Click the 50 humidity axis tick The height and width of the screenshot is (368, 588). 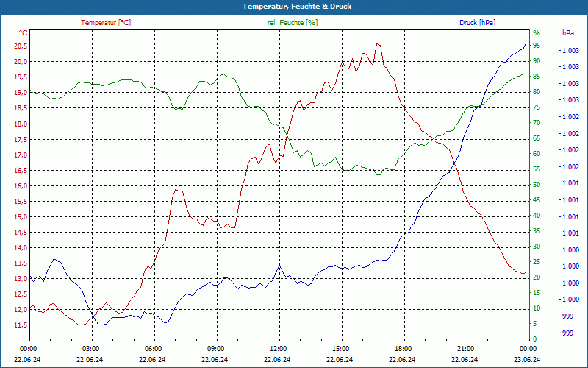click(537, 185)
